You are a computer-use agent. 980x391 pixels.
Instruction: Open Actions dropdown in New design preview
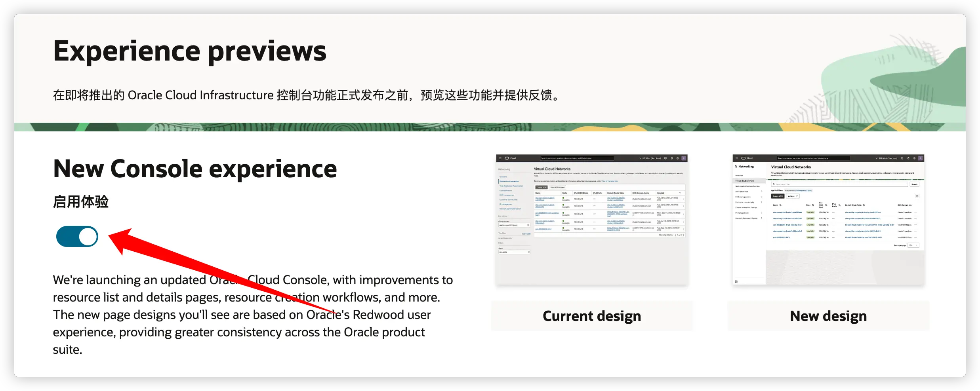[793, 196]
